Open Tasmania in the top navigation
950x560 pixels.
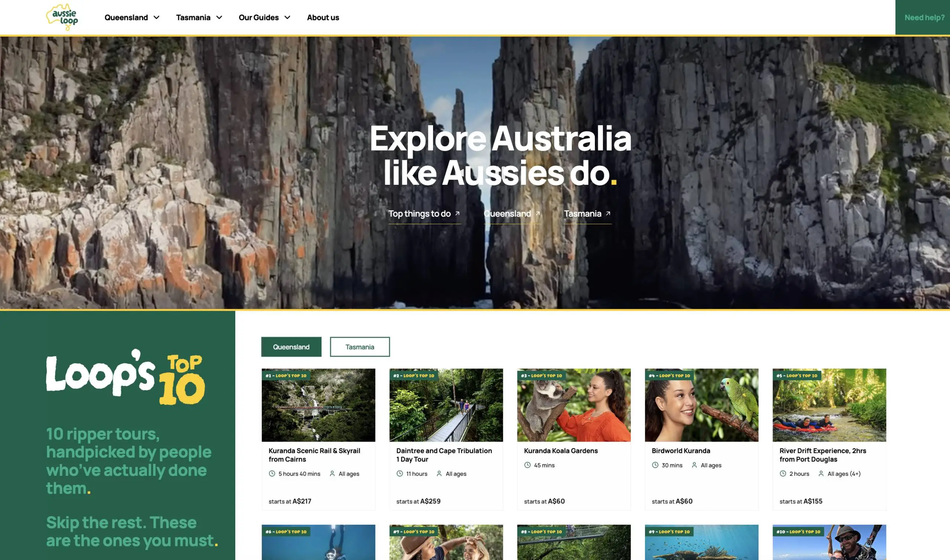[193, 17]
